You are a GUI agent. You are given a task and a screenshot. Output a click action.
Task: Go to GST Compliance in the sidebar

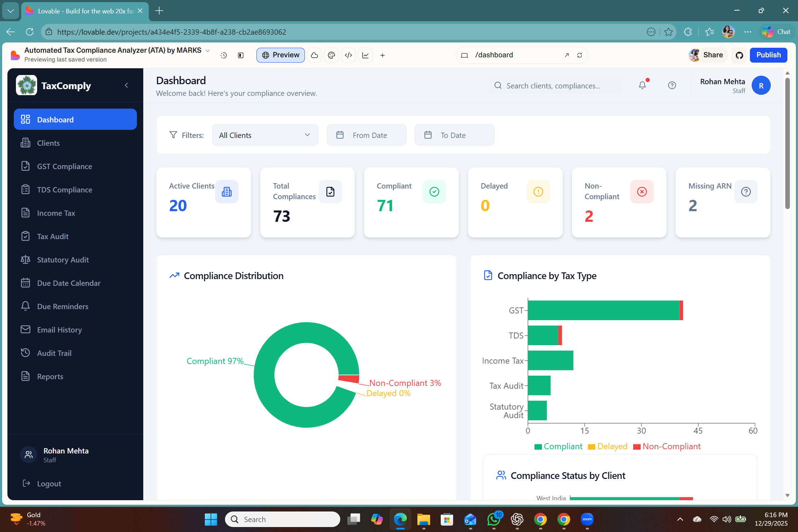click(x=64, y=166)
